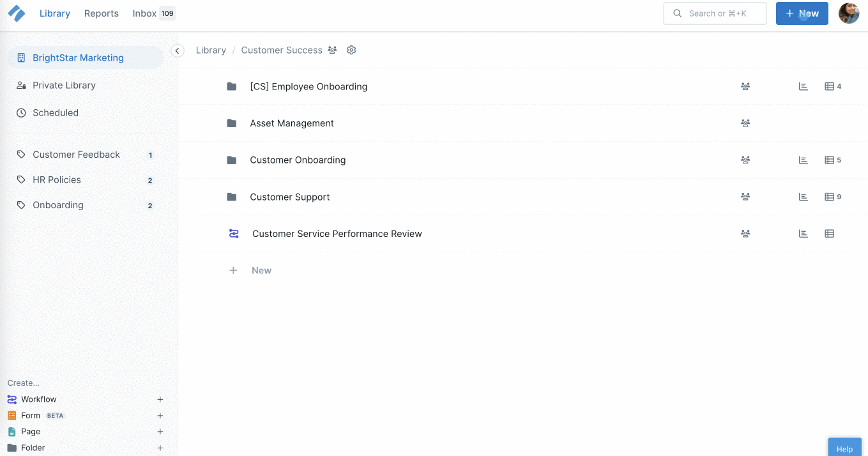Click the plus icon next to Form
Image resolution: width=868 pixels, height=456 pixels.
[160, 416]
